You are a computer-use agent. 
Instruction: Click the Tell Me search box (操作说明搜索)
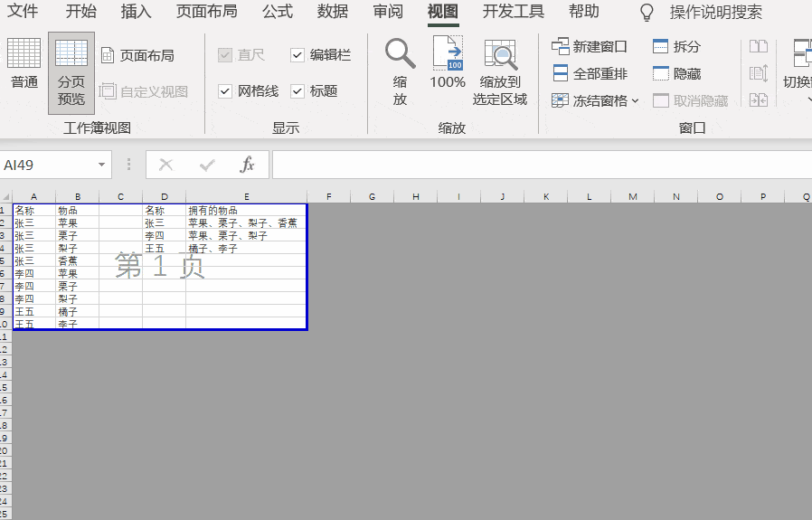coord(715,12)
